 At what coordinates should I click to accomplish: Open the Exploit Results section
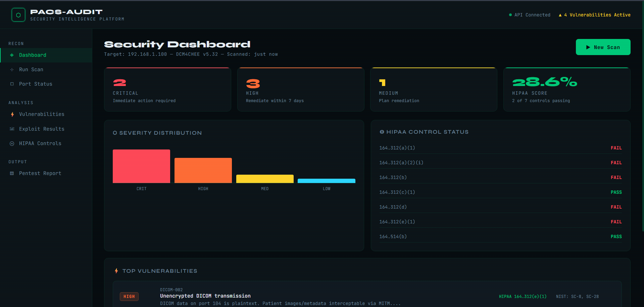(x=46, y=129)
